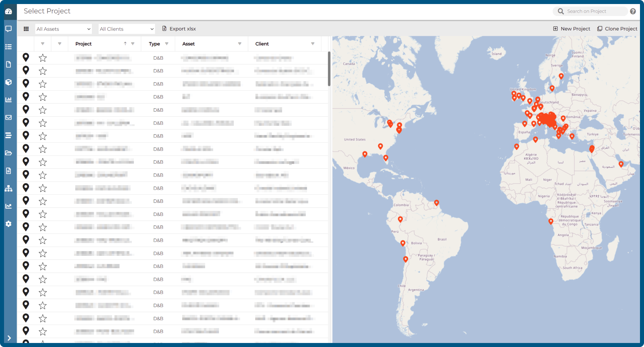Image resolution: width=644 pixels, height=347 pixels.
Task: Open the comments panel in the sidebar
Action: [9, 29]
